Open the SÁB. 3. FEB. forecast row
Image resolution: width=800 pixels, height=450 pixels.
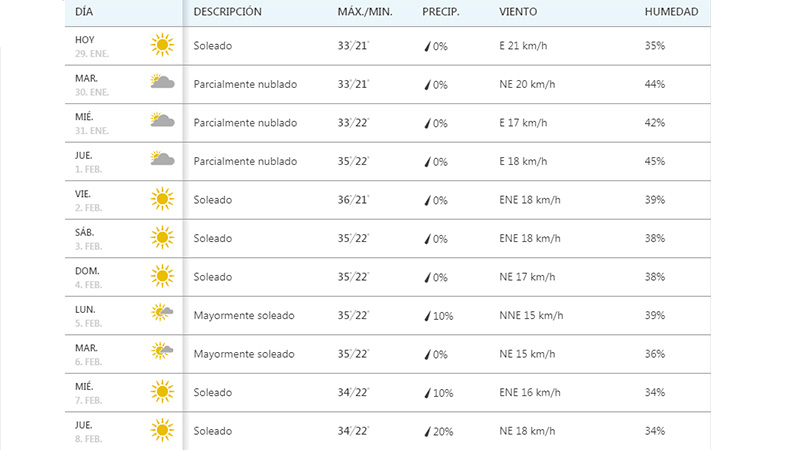(x=388, y=238)
